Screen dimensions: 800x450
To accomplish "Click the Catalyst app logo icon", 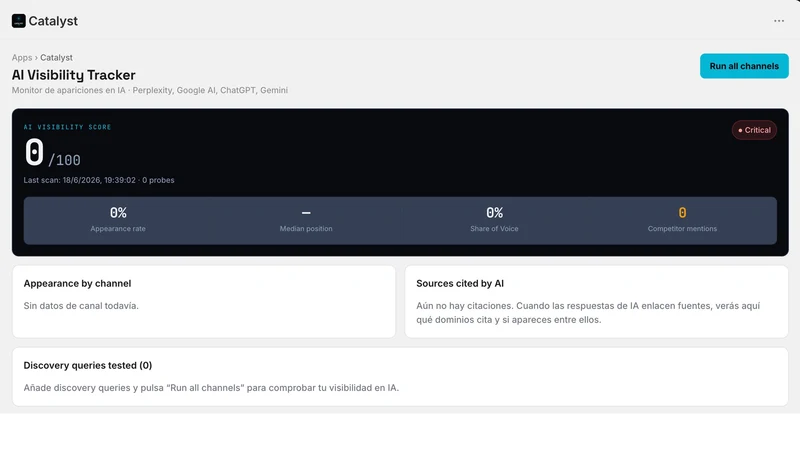I will (x=19, y=21).
